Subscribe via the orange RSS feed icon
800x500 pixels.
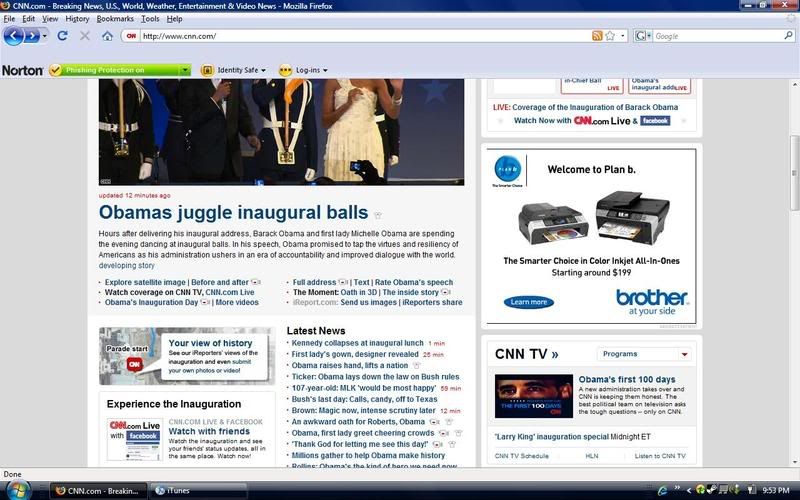pos(597,36)
